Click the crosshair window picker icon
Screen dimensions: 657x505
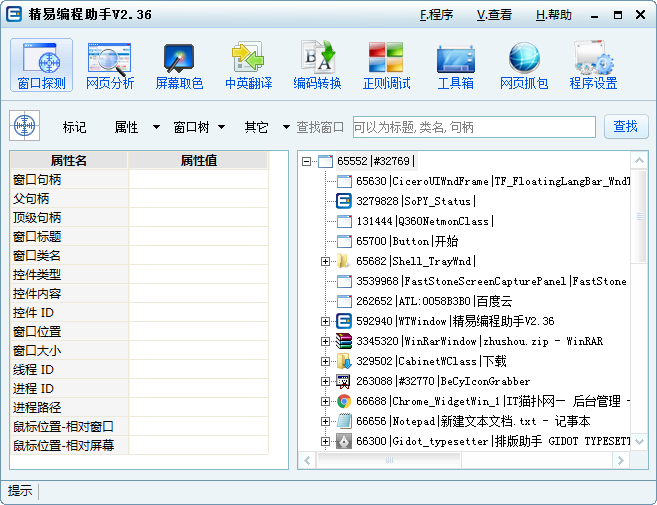pyautogui.click(x=25, y=125)
